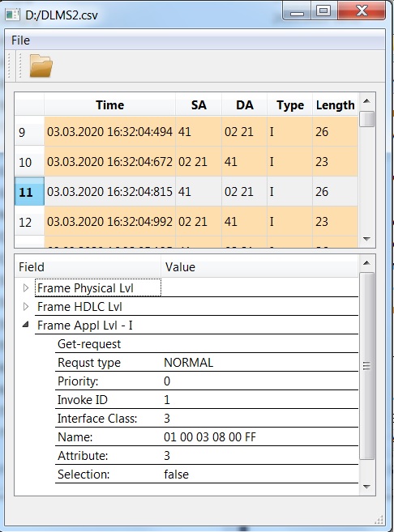Sort by the Time column header

coord(109,104)
